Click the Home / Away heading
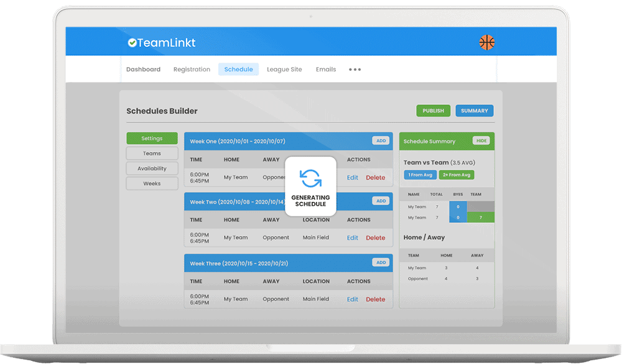The image size is (622, 364). 424,237
